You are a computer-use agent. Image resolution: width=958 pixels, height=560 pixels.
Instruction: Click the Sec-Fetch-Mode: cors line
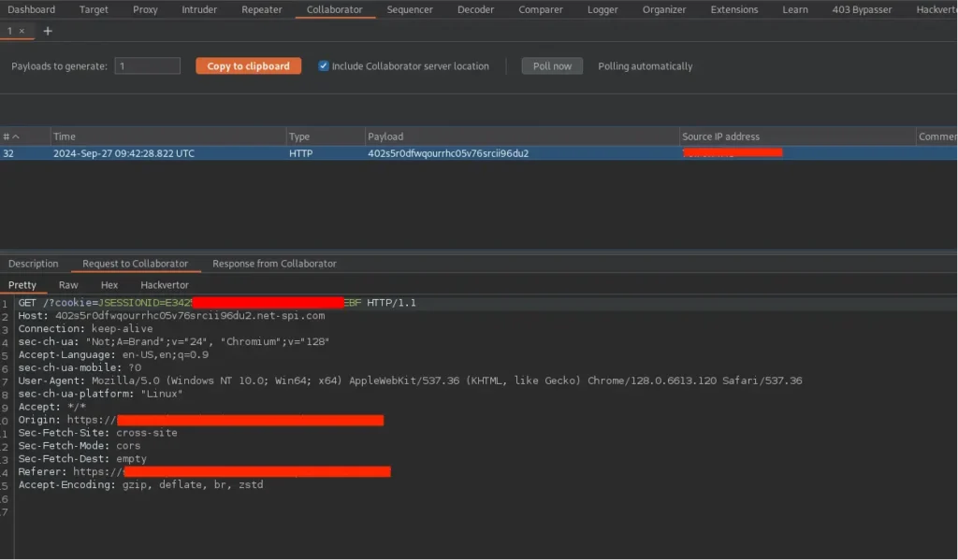pos(79,446)
